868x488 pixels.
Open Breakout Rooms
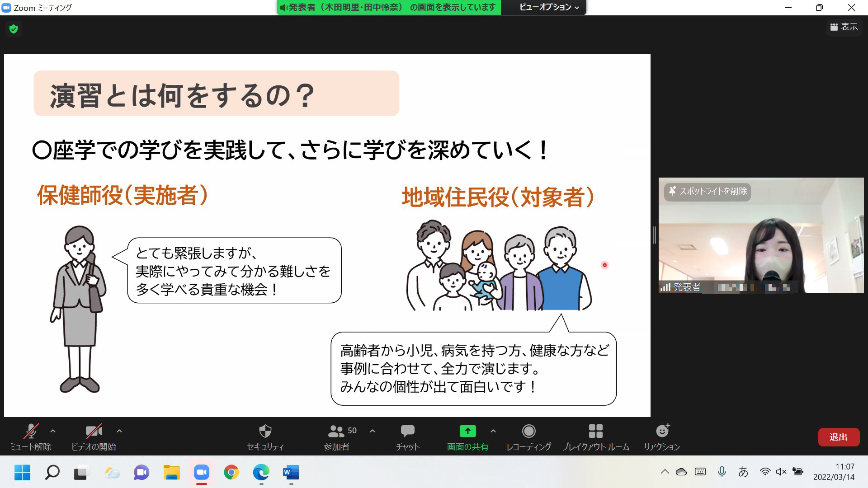pyautogui.click(x=596, y=436)
